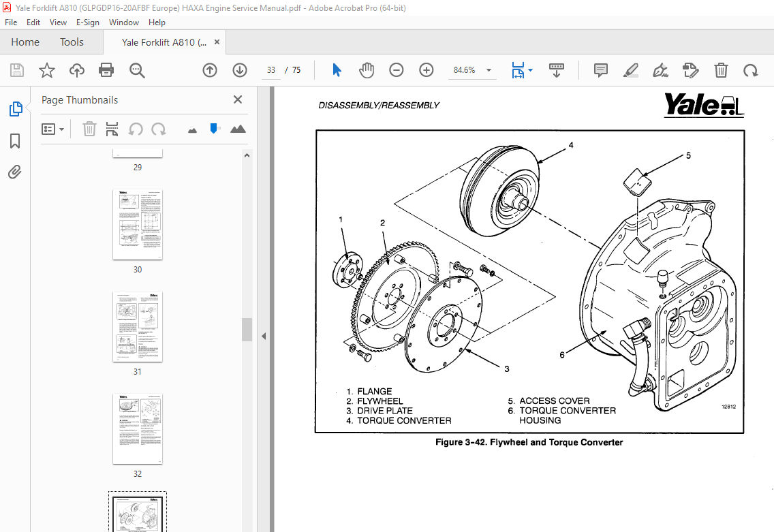
Task: Open the find text search tool
Action: (x=137, y=70)
